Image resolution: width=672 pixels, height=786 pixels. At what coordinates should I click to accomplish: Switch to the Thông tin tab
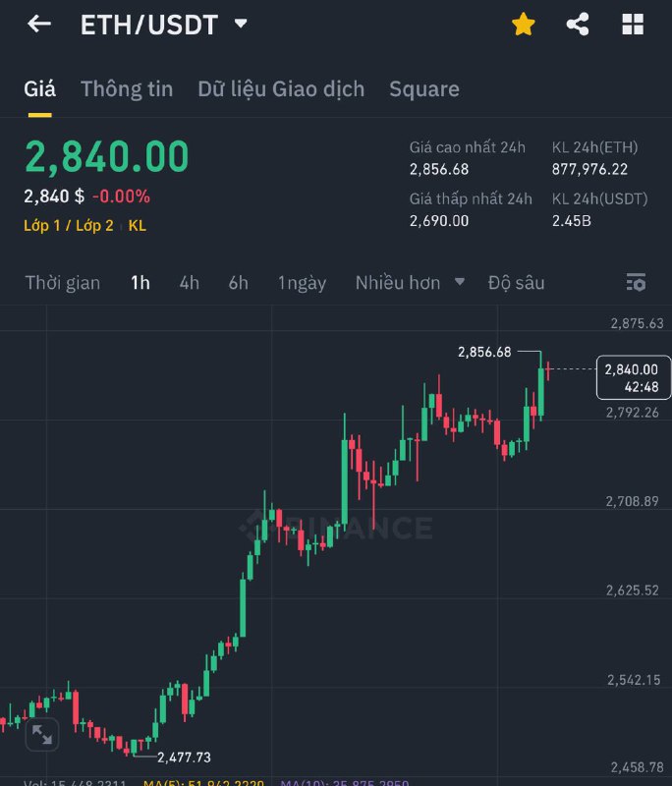click(x=127, y=89)
